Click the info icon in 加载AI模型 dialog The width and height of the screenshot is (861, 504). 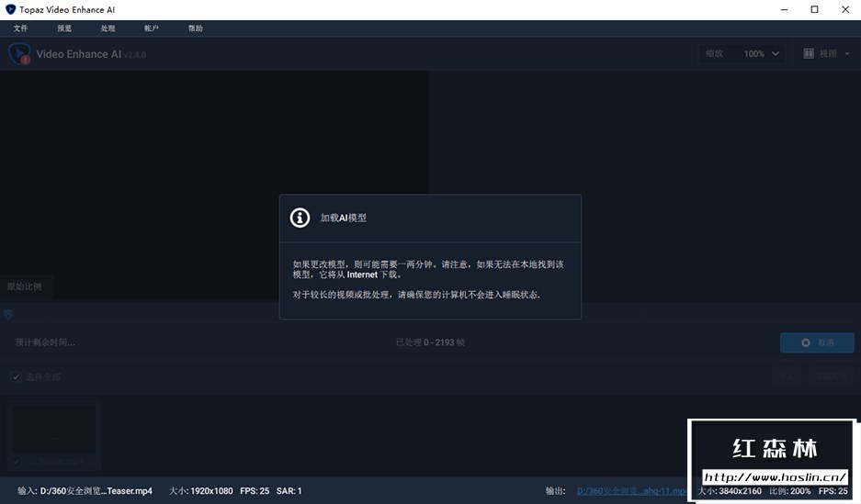pyautogui.click(x=300, y=218)
